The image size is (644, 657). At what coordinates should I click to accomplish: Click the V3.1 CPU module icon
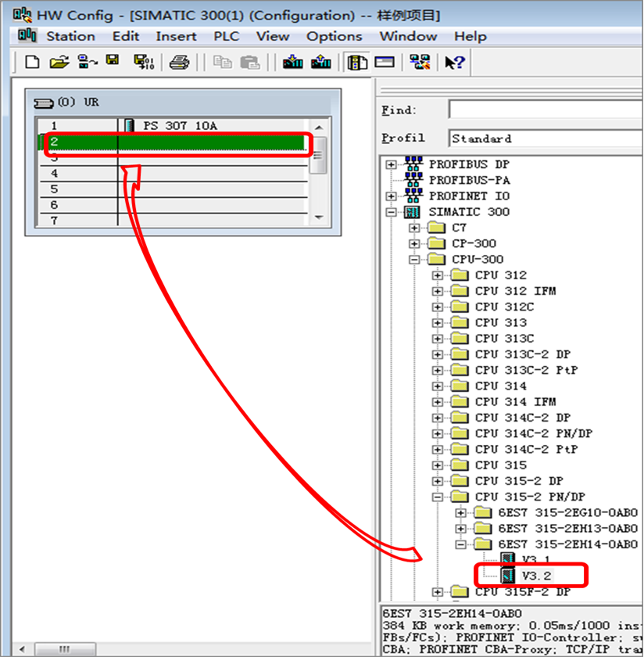coord(507,559)
